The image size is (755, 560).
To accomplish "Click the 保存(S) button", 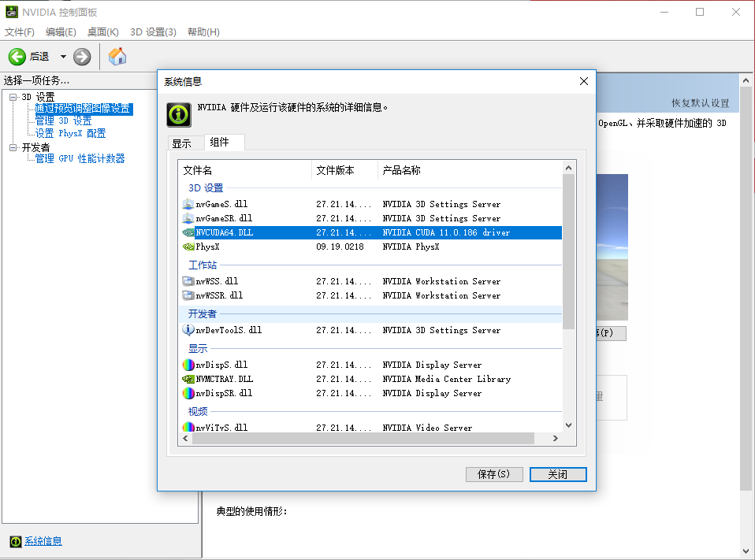I will pyautogui.click(x=494, y=474).
